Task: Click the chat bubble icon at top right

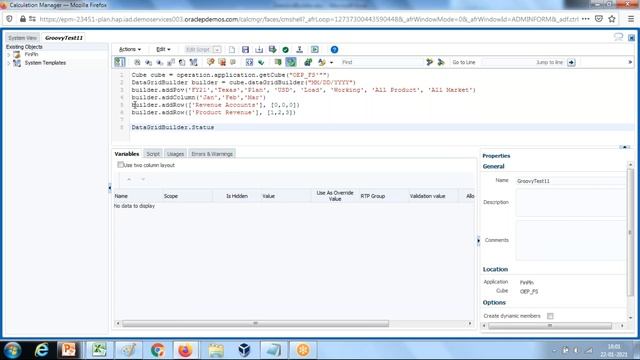Action: click(x=618, y=37)
